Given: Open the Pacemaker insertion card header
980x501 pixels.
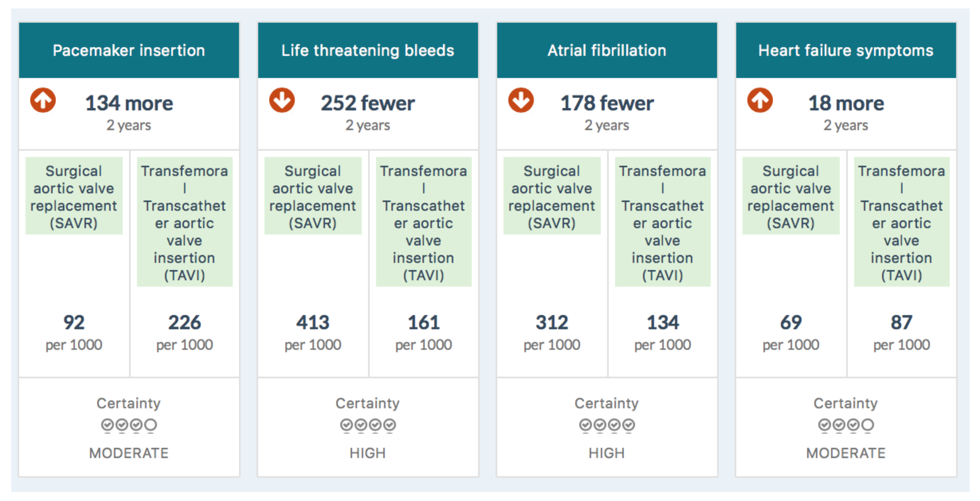Looking at the screenshot, I should 129,50.
